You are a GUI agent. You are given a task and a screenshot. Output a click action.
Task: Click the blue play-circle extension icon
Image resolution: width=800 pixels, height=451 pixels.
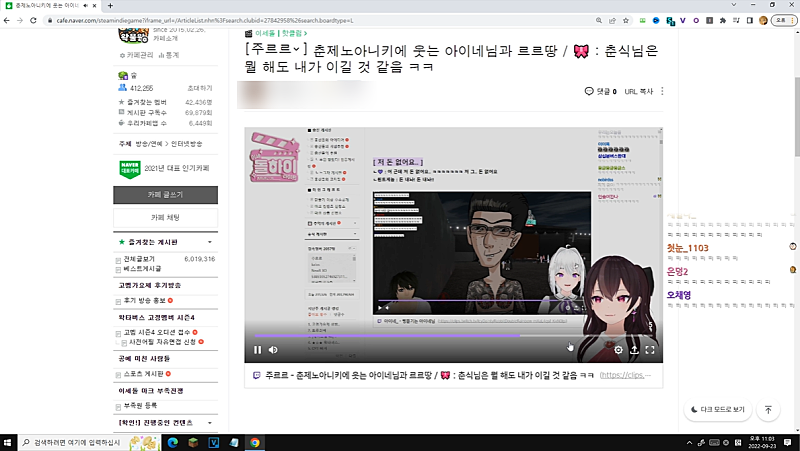[656, 20]
